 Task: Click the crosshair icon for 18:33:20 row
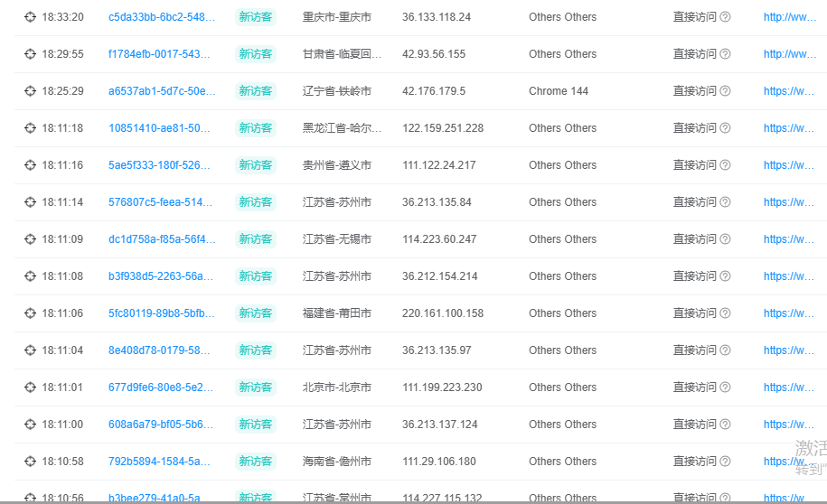tap(30, 17)
